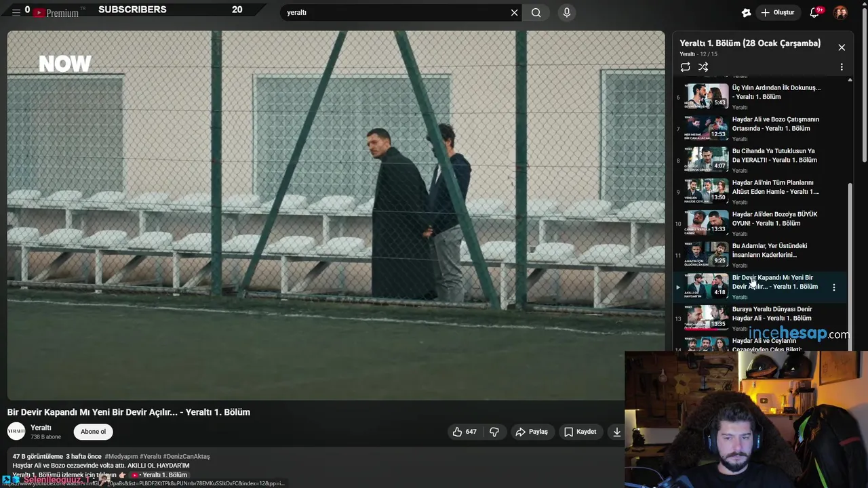Expand description at 47 B görüntüleme line
Viewport: 868px width, 488px height.
pyautogui.click(x=56, y=456)
